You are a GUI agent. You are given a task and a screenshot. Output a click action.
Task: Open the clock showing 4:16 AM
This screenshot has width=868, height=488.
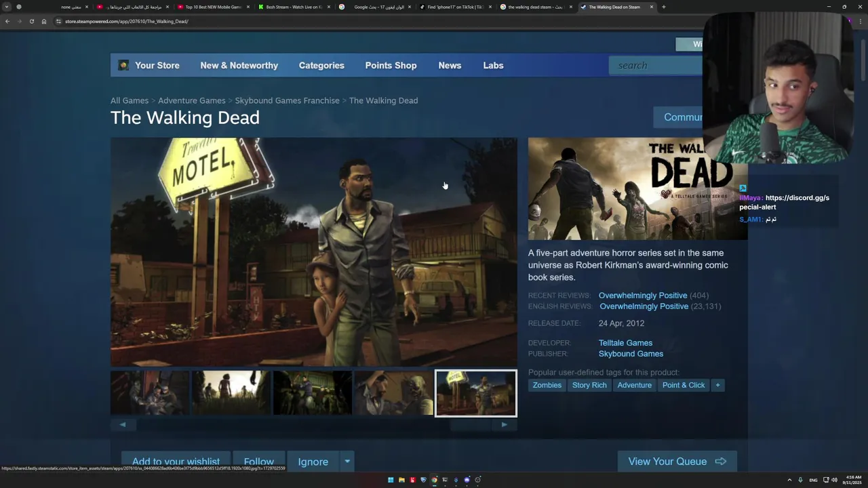853,480
